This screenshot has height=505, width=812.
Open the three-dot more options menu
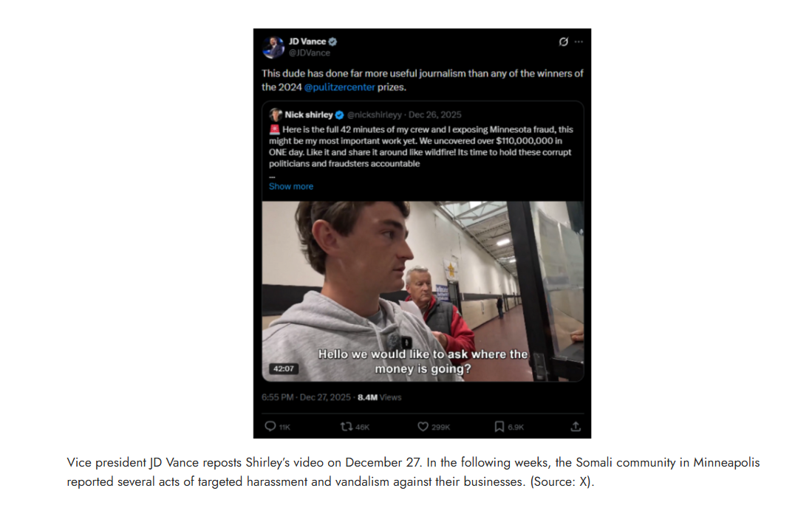[x=579, y=41]
